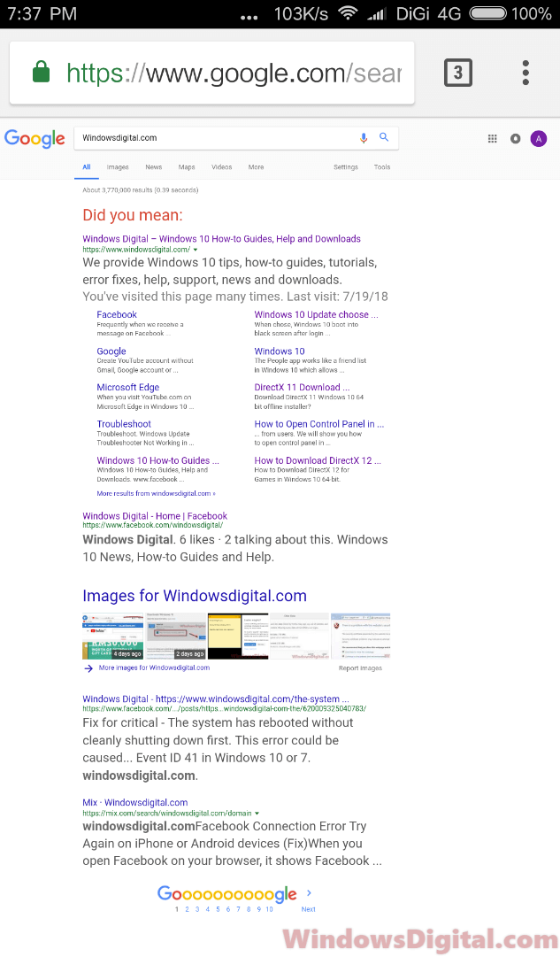Screen dimensions: 560x957
Task: Expand the dropdown arrow beside mix.com URL
Action: point(257,813)
